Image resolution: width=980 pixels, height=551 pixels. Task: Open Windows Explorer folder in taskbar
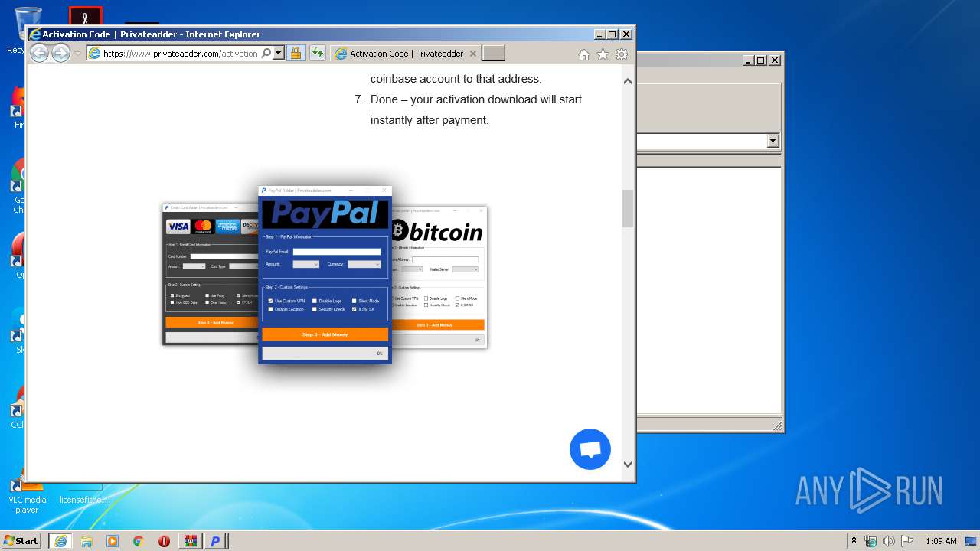click(x=87, y=541)
